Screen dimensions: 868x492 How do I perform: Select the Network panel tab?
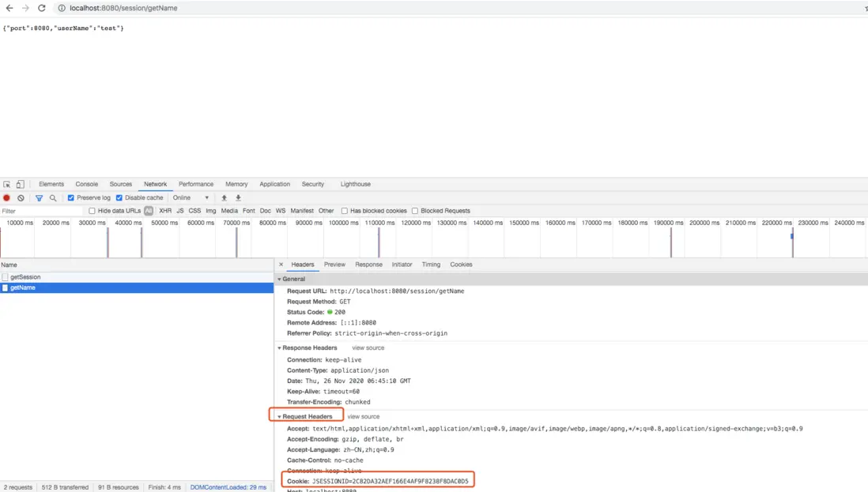coord(156,184)
